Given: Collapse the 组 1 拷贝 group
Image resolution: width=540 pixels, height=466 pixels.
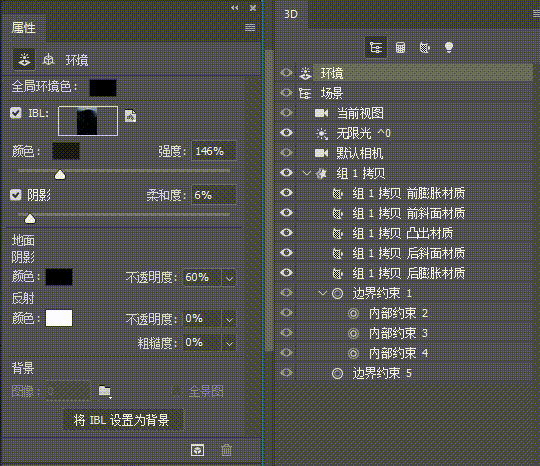Looking at the screenshot, I should [x=306, y=173].
